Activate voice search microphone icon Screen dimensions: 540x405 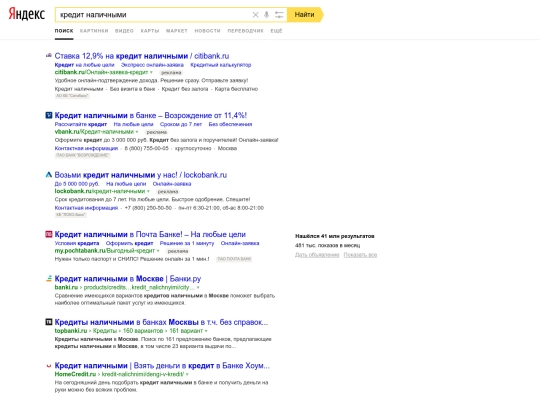(266, 15)
